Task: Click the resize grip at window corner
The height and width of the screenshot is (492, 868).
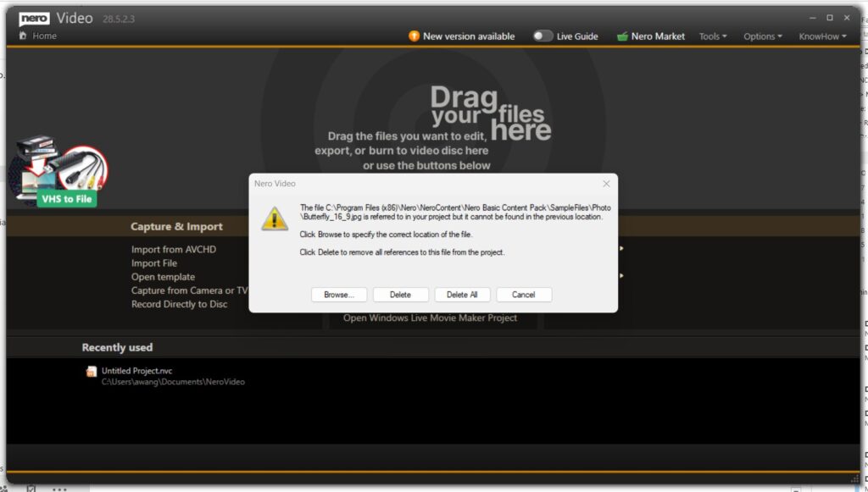Action: pos(856,478)
